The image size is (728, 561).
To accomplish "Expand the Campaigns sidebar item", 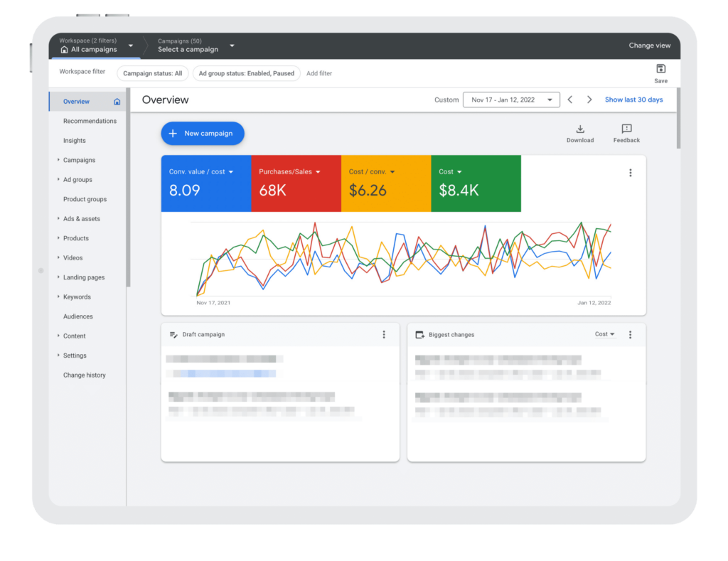I will click(79, 160).
